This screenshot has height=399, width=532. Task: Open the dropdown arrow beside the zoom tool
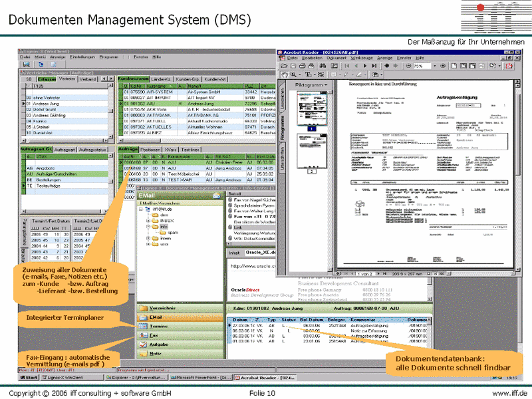[300, 74]
